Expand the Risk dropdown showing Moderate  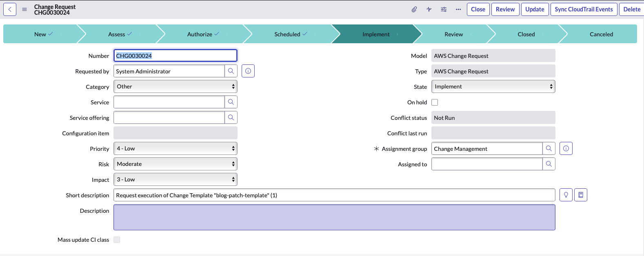(x=175, y=164)
